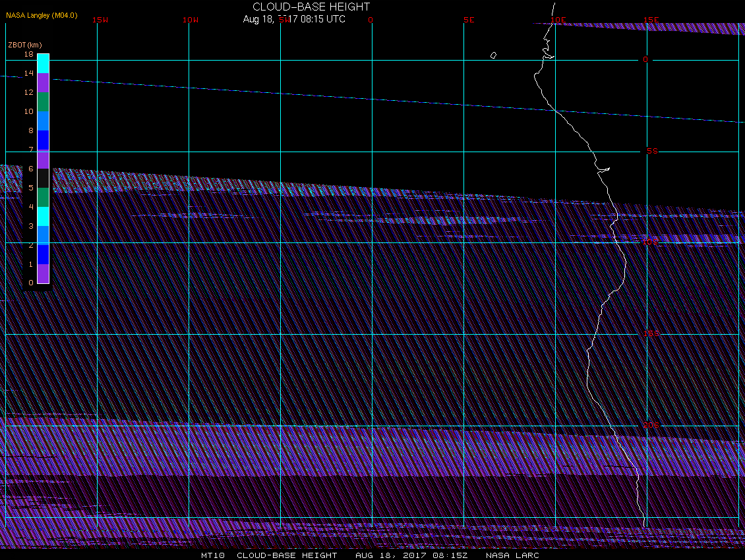Click the 5S latitude label
Image resolution: width=745 pixels, height=560 pixels.
click(652, 151)
